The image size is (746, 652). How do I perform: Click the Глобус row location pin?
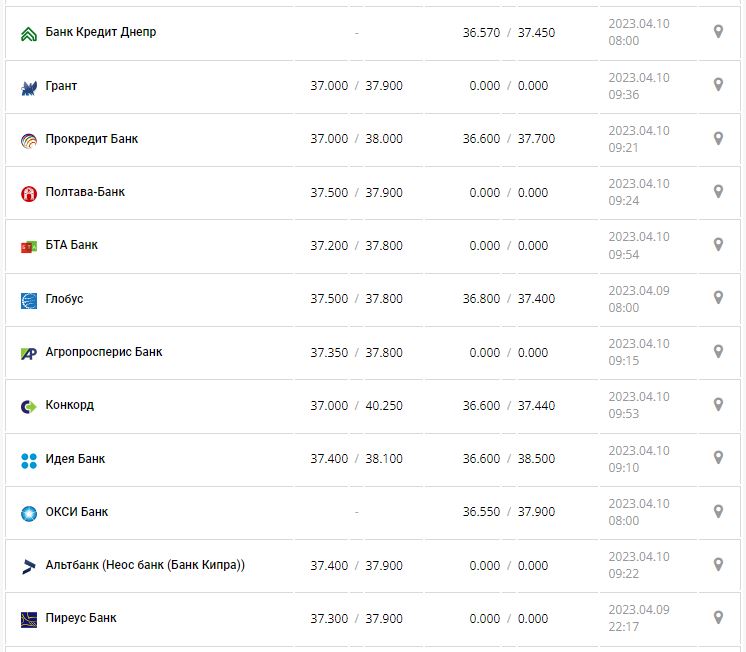pos(718,298)
